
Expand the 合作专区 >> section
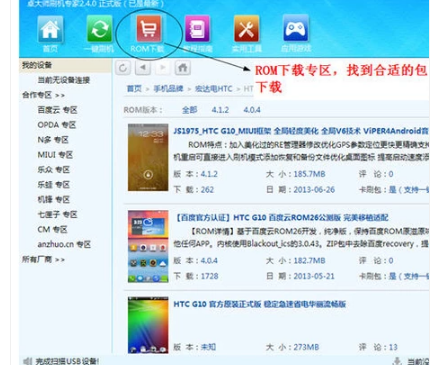(x=43, y=95)
